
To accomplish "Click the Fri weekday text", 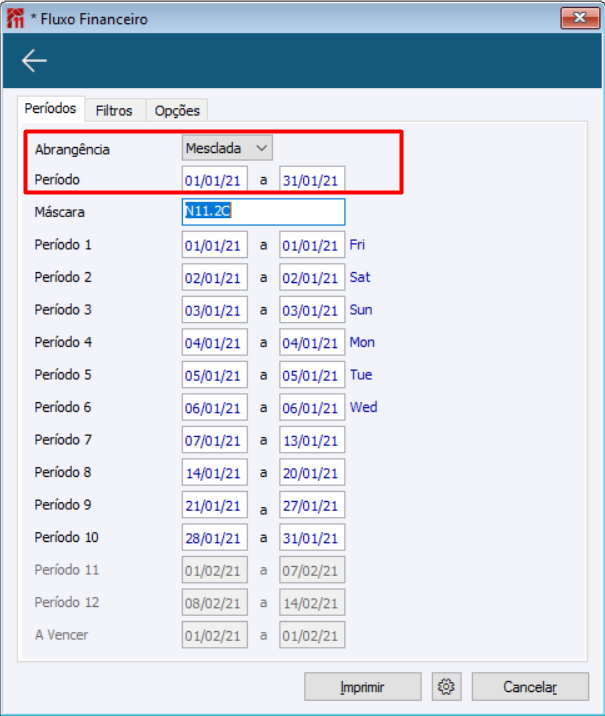I will pos(357,245).
